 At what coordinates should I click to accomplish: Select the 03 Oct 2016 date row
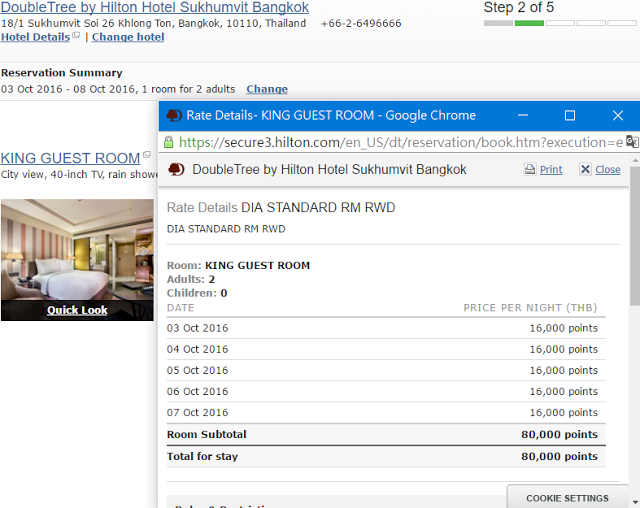(386, 328)
